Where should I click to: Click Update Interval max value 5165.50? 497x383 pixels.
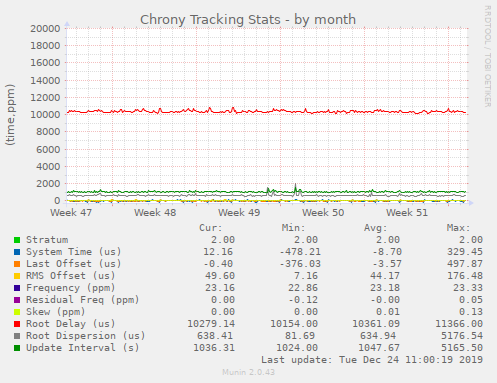pyautogui.click(x=462, y=348)
